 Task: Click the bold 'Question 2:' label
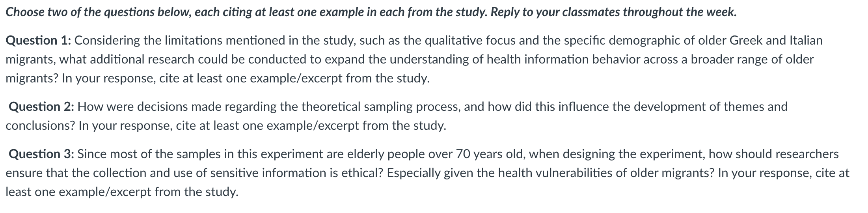41,106
